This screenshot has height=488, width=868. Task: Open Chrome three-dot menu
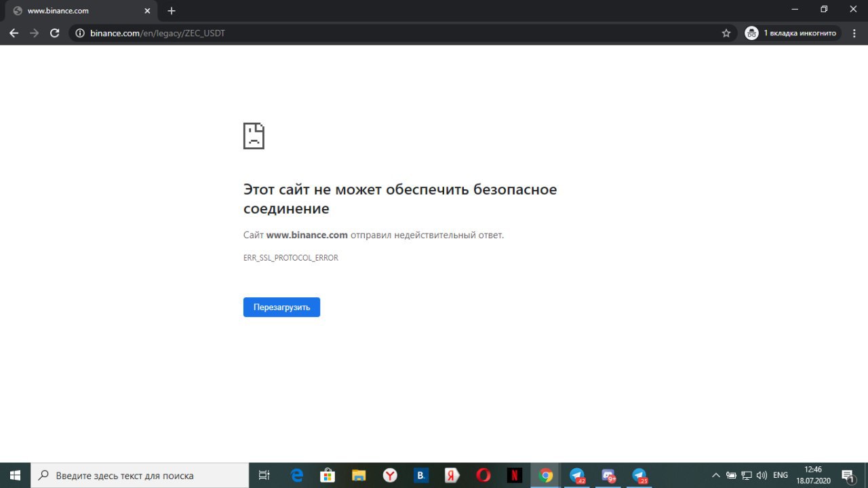853,33
